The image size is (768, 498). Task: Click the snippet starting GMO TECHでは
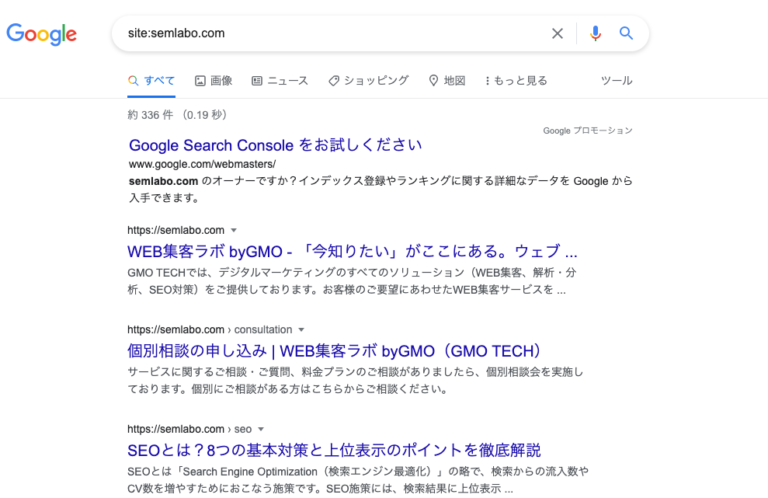coord(352,281)
